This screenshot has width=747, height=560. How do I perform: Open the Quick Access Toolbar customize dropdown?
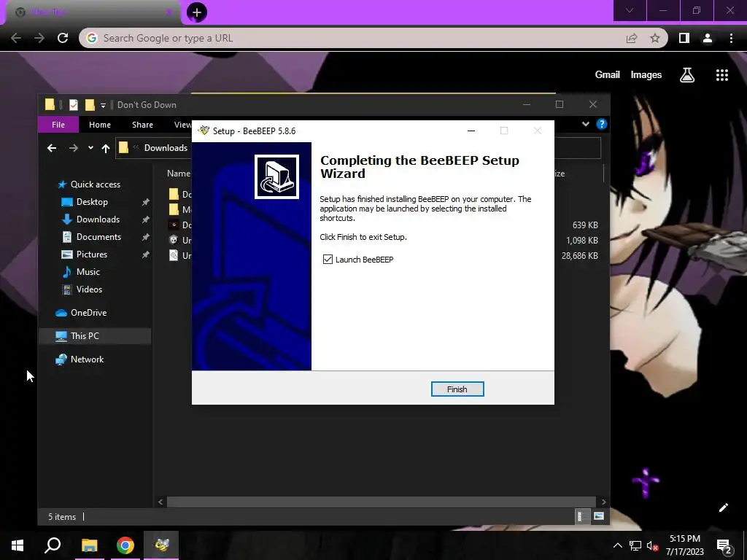(103, 105)
